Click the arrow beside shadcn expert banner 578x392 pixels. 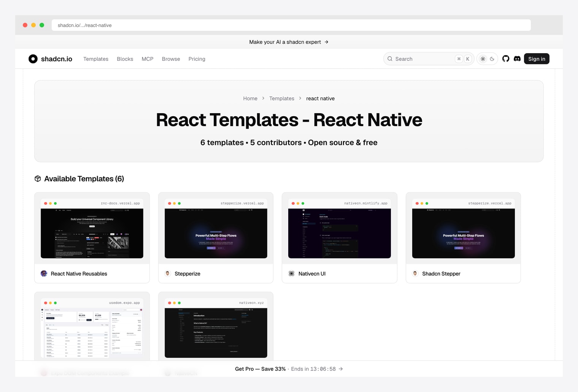326,42
